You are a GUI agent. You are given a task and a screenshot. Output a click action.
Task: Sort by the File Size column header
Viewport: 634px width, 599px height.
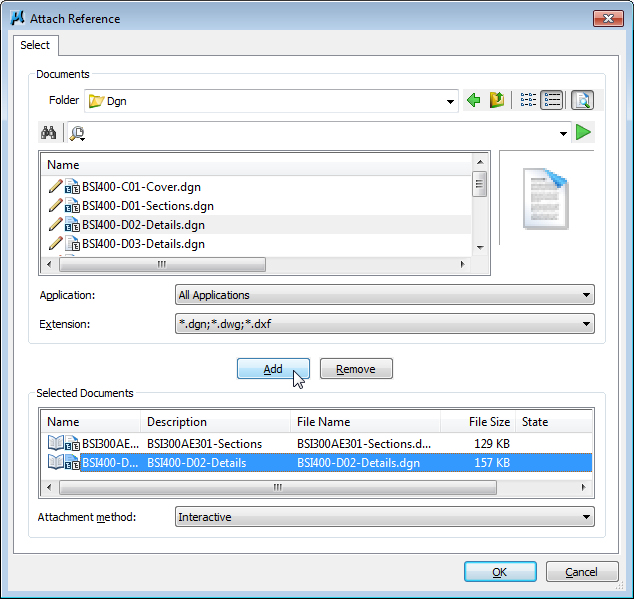click(x=489, y=422)
